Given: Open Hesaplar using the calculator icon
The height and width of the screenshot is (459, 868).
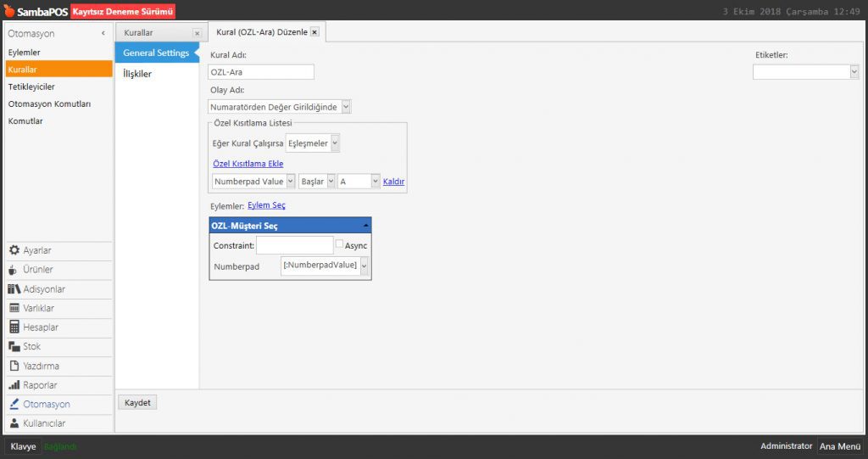Looking at the screenshot, I should click(x=14, y=327).
